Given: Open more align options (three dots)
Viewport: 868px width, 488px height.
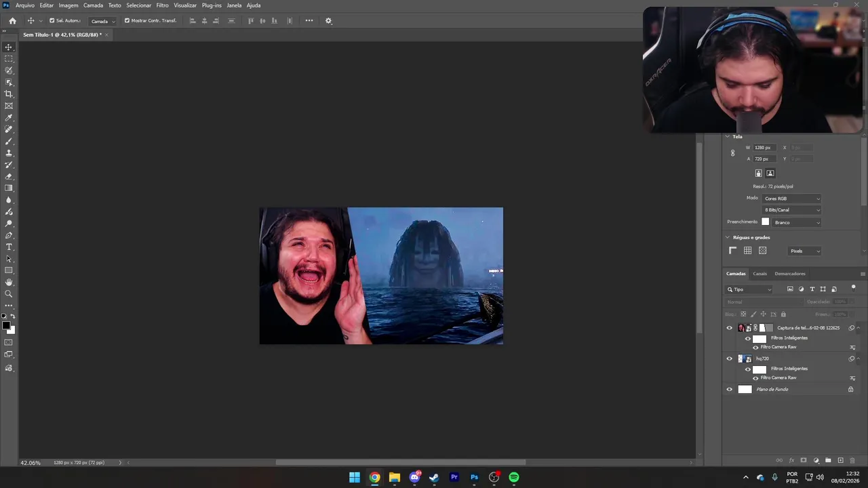Looking at the screenshot, I should point(309,21).
